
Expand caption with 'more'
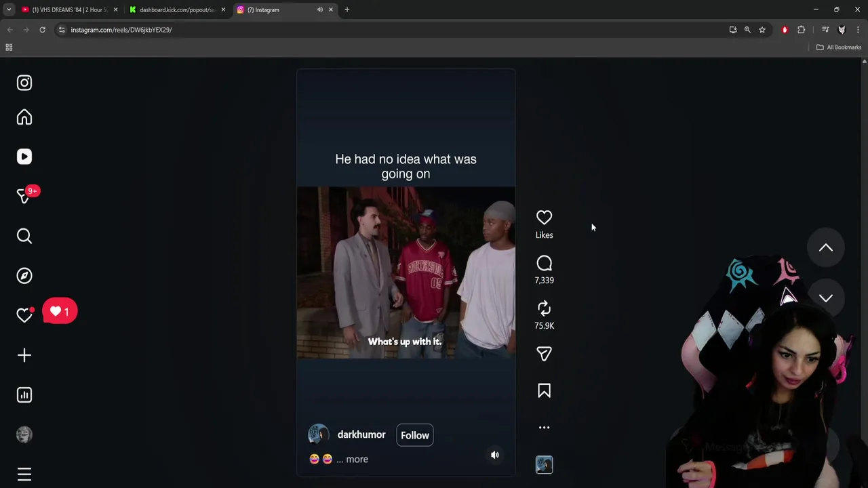[x=357, y=459]
